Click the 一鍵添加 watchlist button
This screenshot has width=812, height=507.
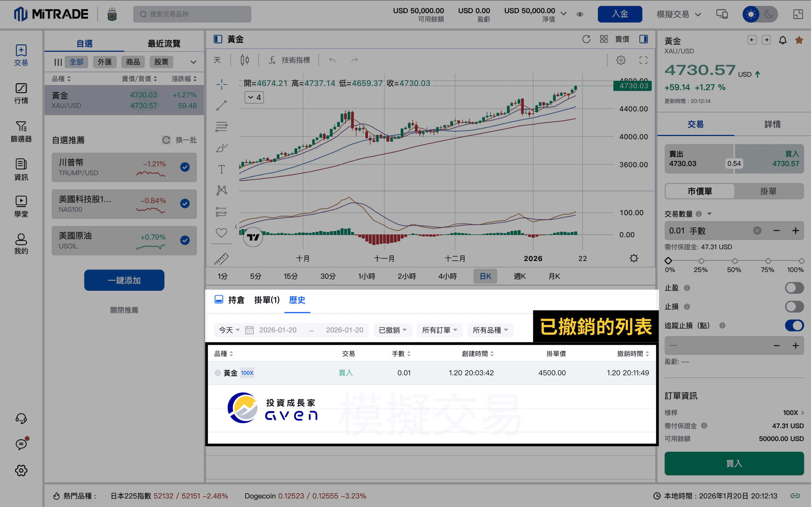(x=124, y=280)
